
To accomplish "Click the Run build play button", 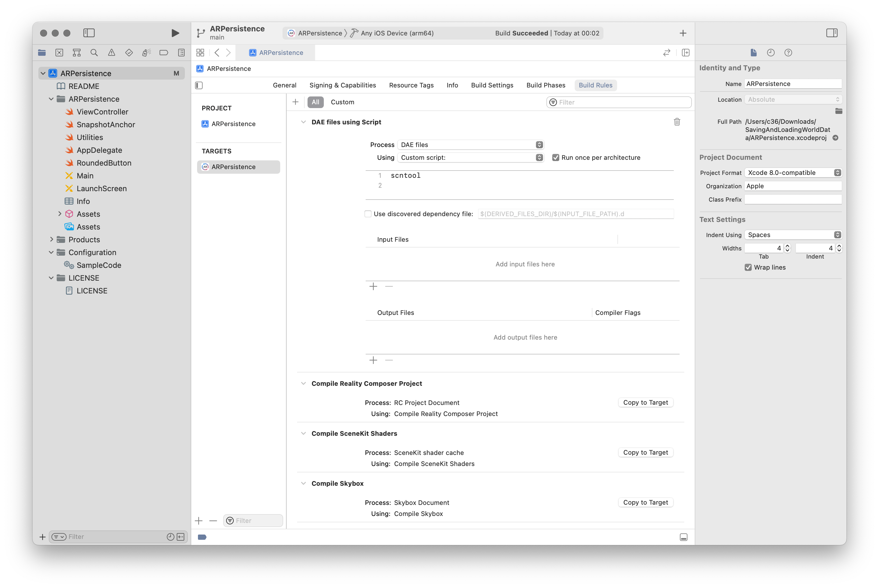I will (175, 33).
